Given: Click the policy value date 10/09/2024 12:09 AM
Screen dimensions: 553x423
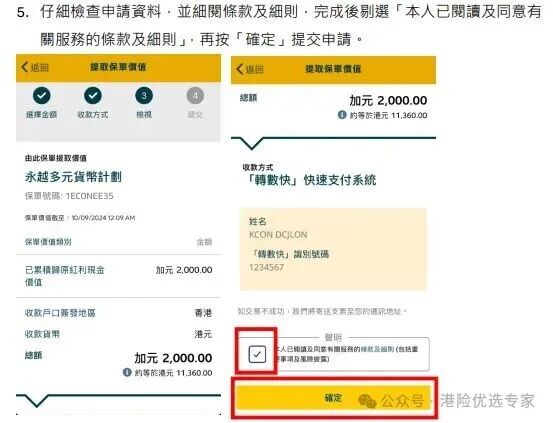Looking at the screenshot, I should [103, 218].
